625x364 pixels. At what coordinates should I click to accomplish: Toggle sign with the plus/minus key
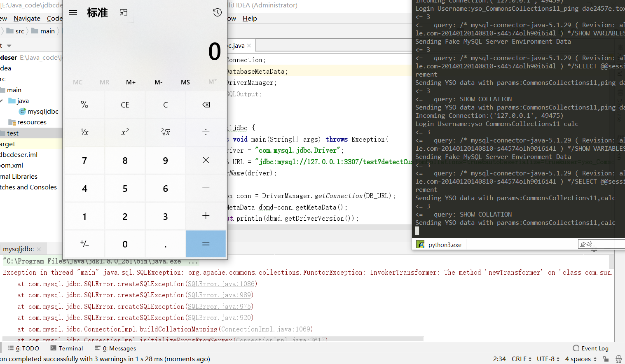84,244
